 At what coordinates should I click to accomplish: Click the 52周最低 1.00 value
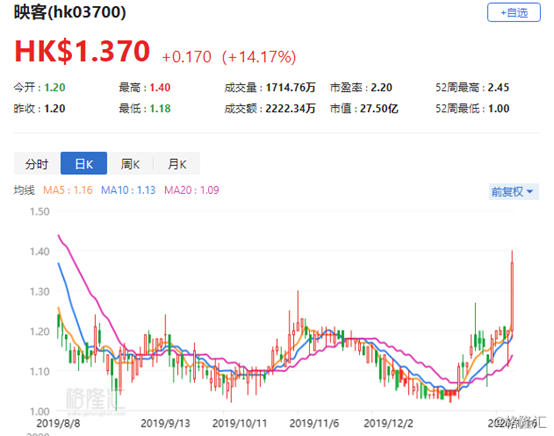tap(472, 108)
